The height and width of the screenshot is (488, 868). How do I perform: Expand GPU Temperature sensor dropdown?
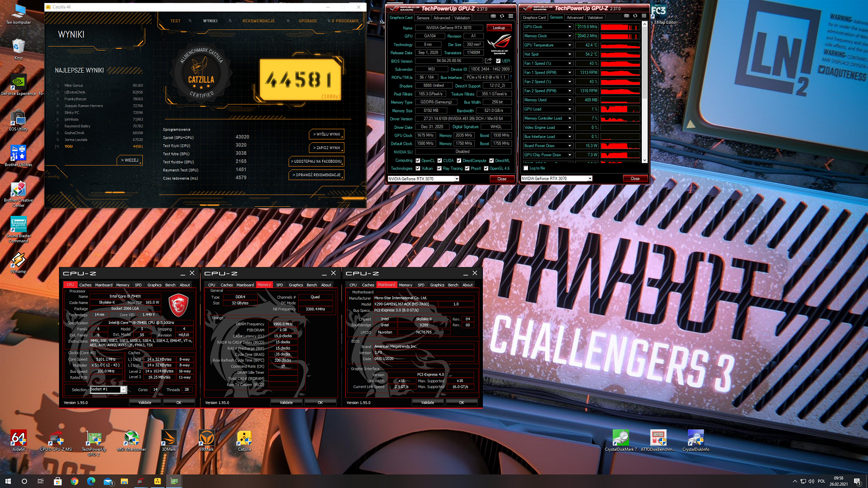[570, 45]
